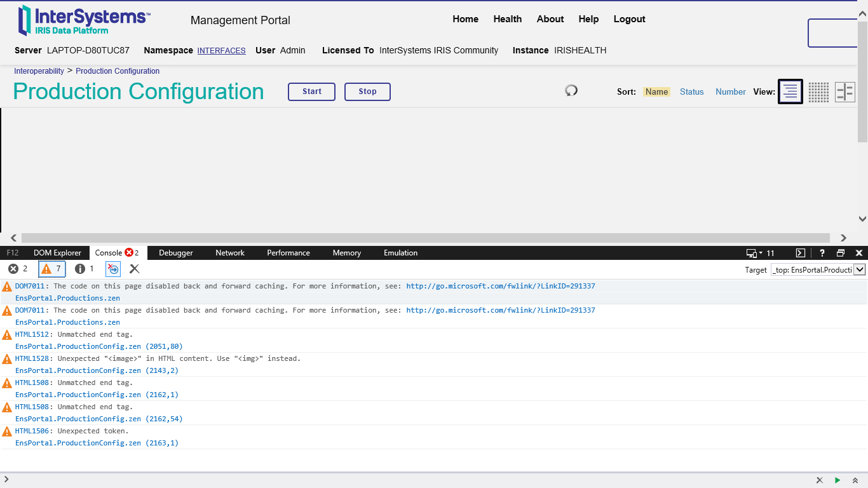Open the DOM Explorer tab

point(57,253)
